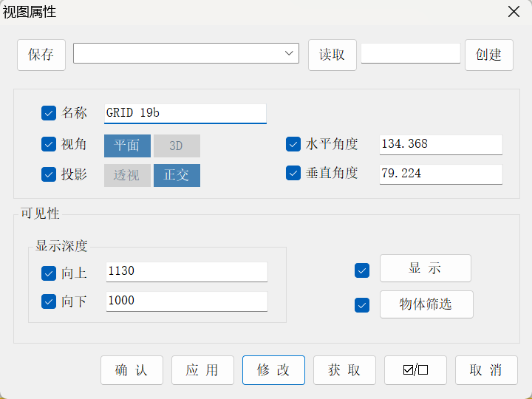Screen dimensions: 532x399
Task: Uncheck the 向上 depth checkbox
Action: (x=49, y=273)
